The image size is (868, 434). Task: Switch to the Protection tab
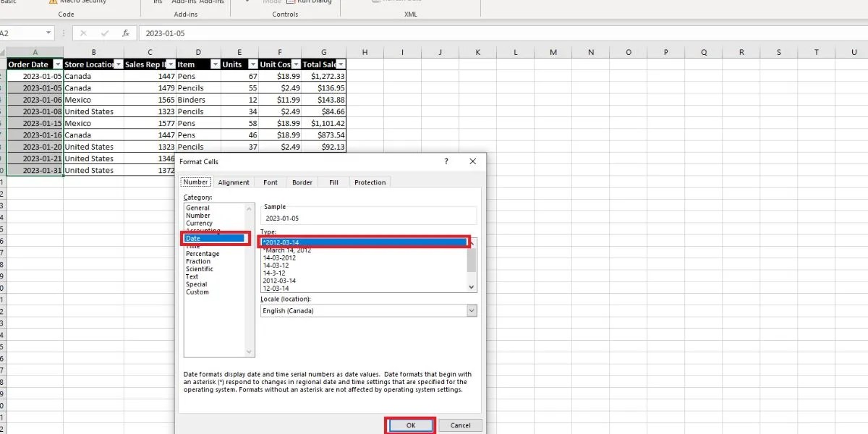click(x=370, y=182)
